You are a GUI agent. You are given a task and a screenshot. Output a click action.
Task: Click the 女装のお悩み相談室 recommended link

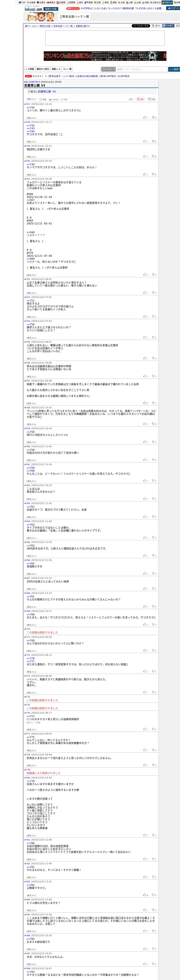pyautogui.click(x=87, y=76)
